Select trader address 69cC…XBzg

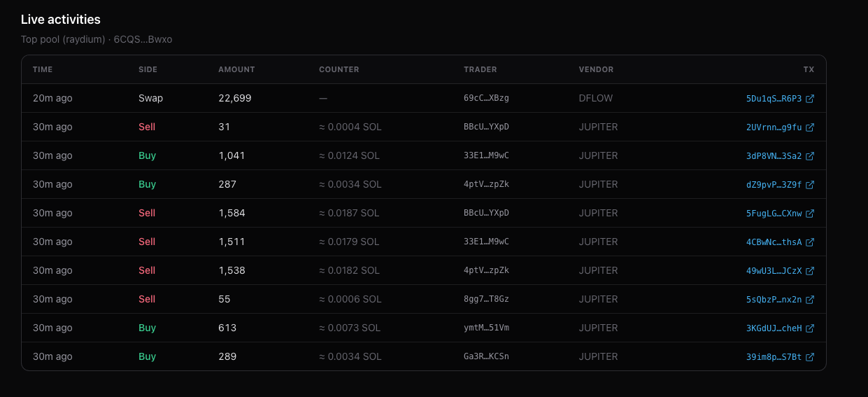(486, 98)
